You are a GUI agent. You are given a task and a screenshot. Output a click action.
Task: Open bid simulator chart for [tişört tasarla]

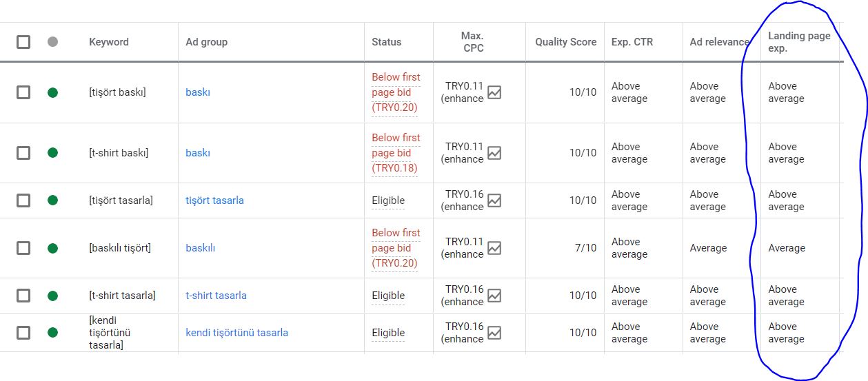click(x=494, y=200)
